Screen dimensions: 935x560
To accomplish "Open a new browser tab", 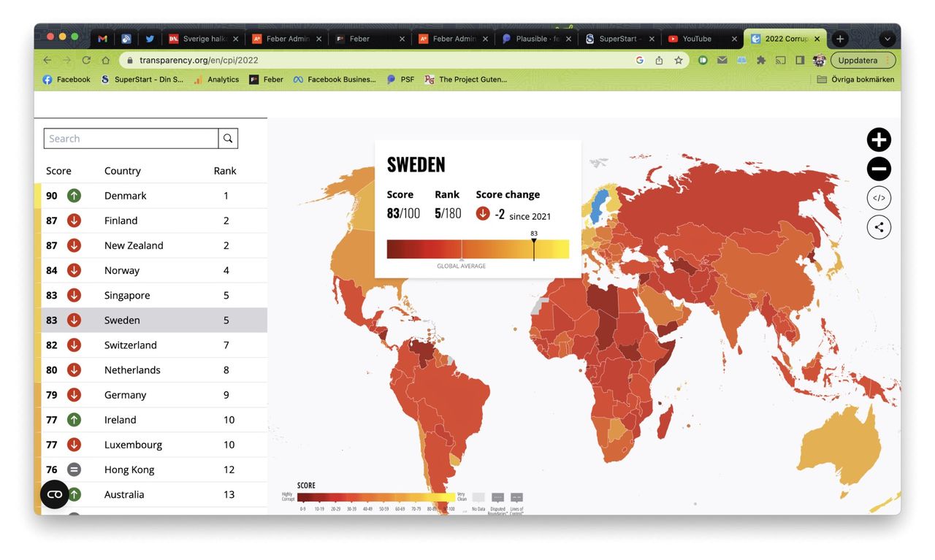I will click(x=840, y=39).
